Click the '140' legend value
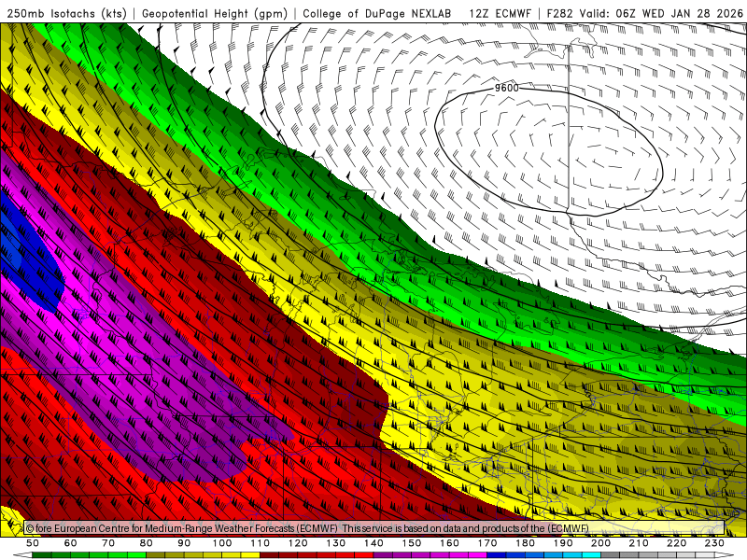 coord(373,543)
